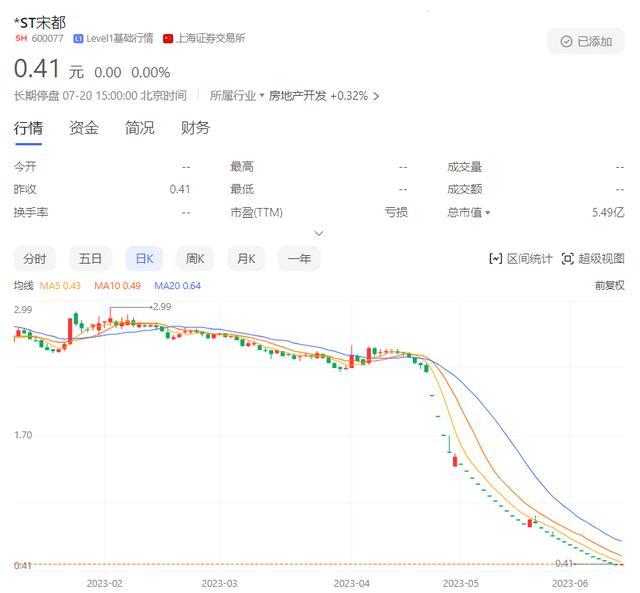Expand the 所属行业 dropdown arrow
The width and height of the screenshot is (640, 593).
262,96
